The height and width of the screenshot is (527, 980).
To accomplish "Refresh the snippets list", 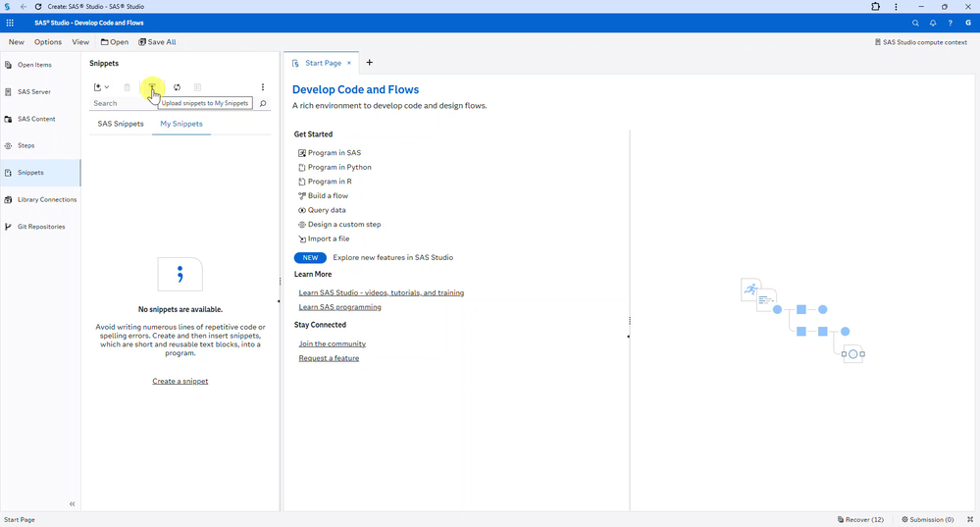I will (177, 87).
